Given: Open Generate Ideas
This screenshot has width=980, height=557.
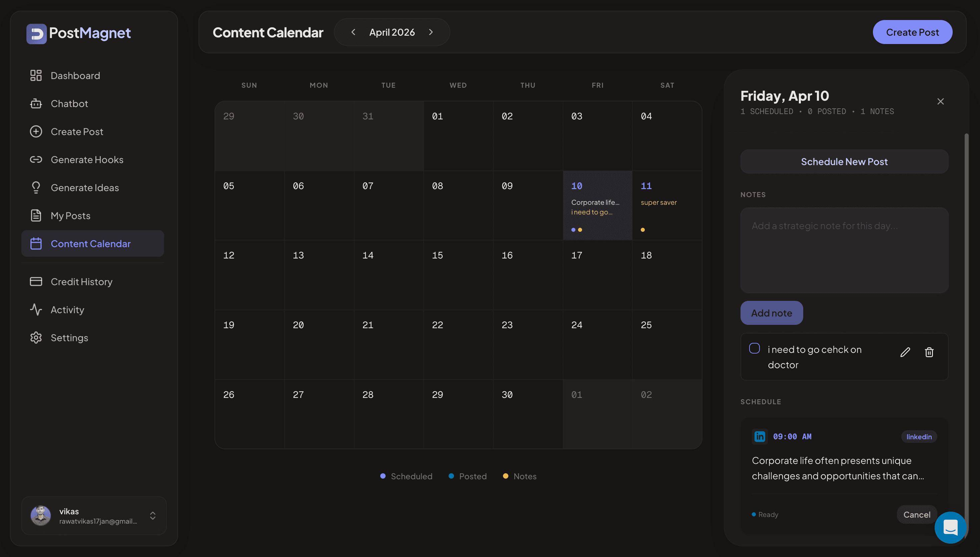Looking at the screenshot, I should point(84,187).
